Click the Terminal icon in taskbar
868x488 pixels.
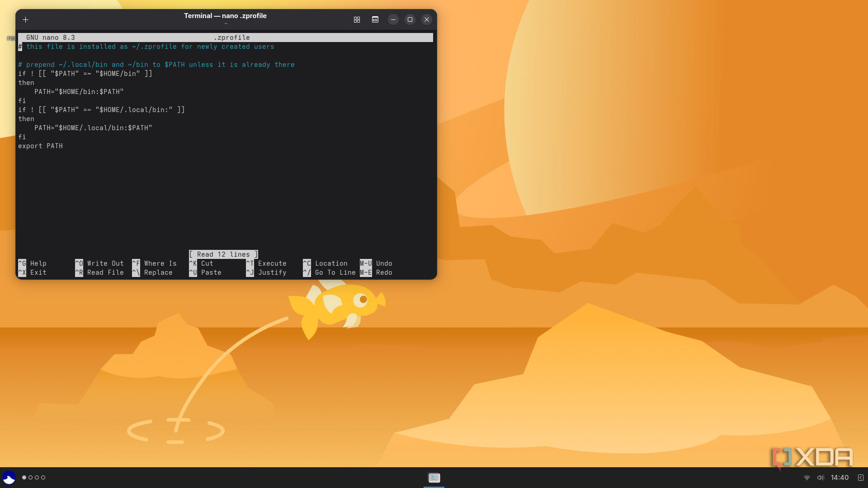(x=434, y=478)
